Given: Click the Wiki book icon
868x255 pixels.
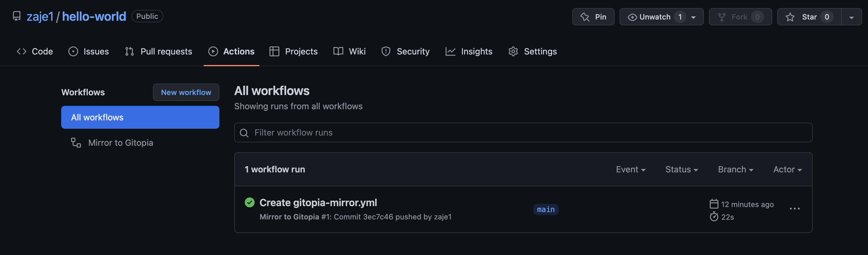Looking at the screenshot, I should [338, 51].
